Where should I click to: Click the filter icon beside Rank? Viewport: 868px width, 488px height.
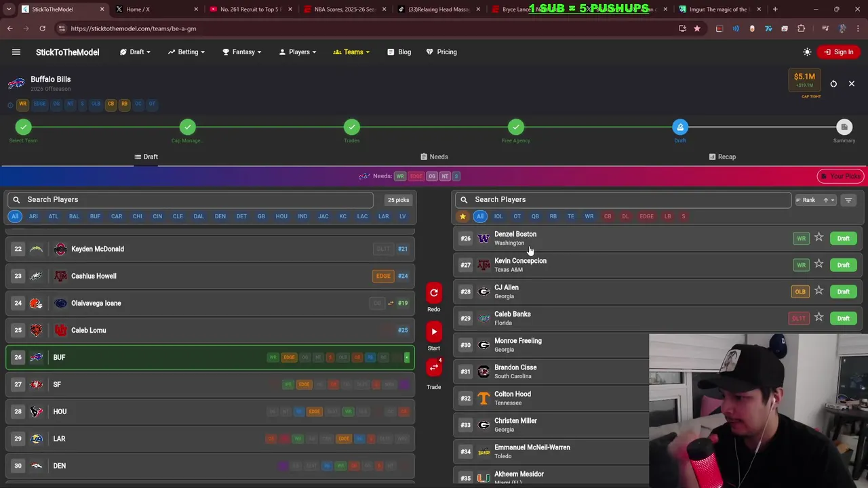pos(848,200)
